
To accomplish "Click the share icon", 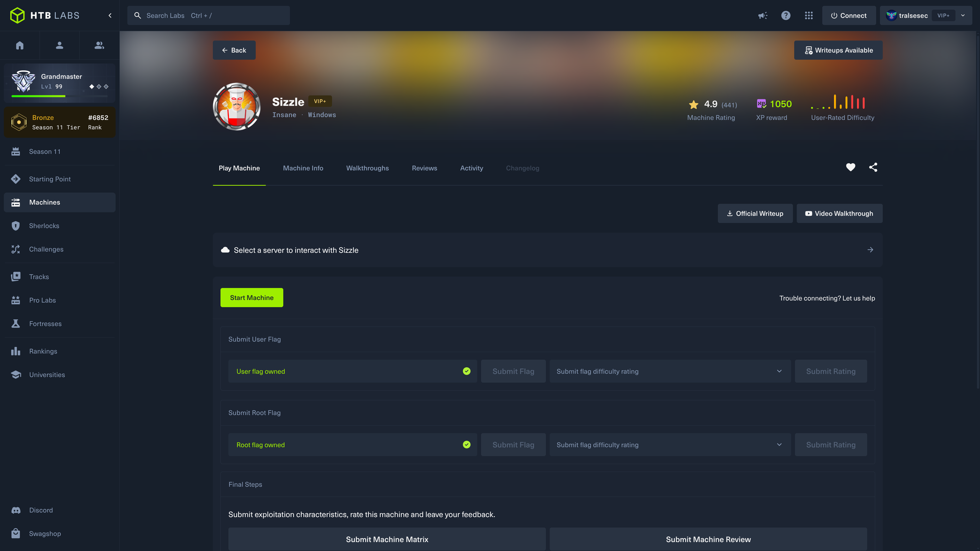I will (873, 168).
